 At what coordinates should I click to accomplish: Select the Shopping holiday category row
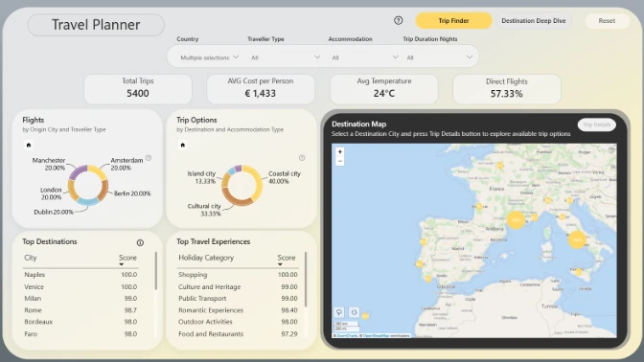238,275
